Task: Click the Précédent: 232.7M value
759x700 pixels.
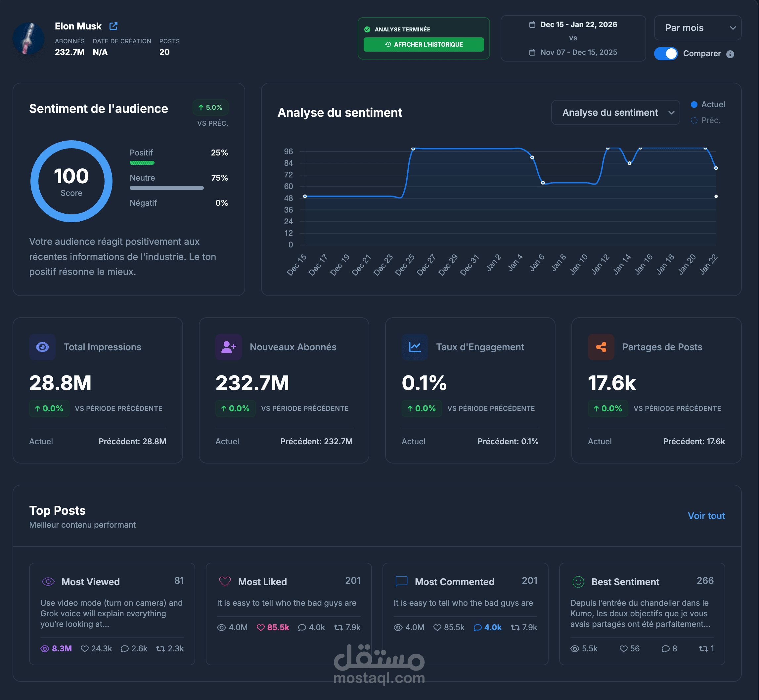Action: (x=316, y=441)
